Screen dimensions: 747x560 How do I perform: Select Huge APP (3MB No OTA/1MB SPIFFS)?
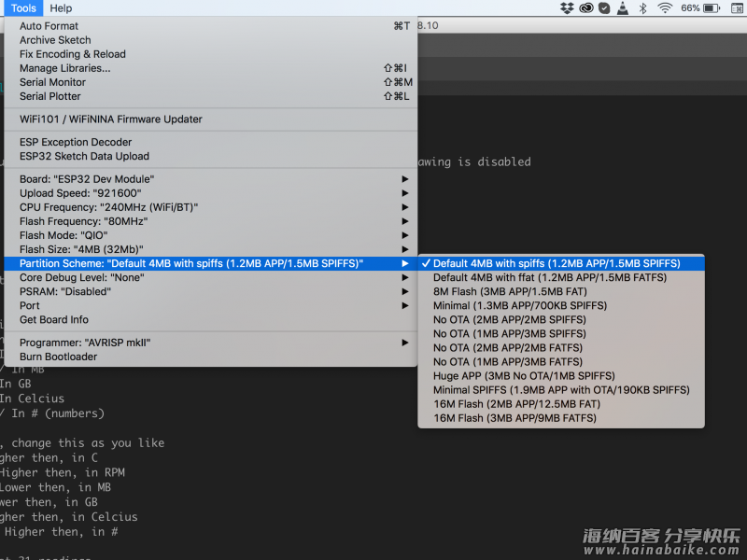(561, 376)
